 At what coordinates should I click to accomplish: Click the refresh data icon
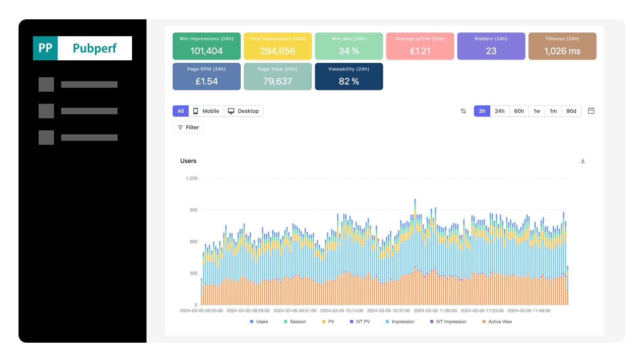(x=463, y=111)
